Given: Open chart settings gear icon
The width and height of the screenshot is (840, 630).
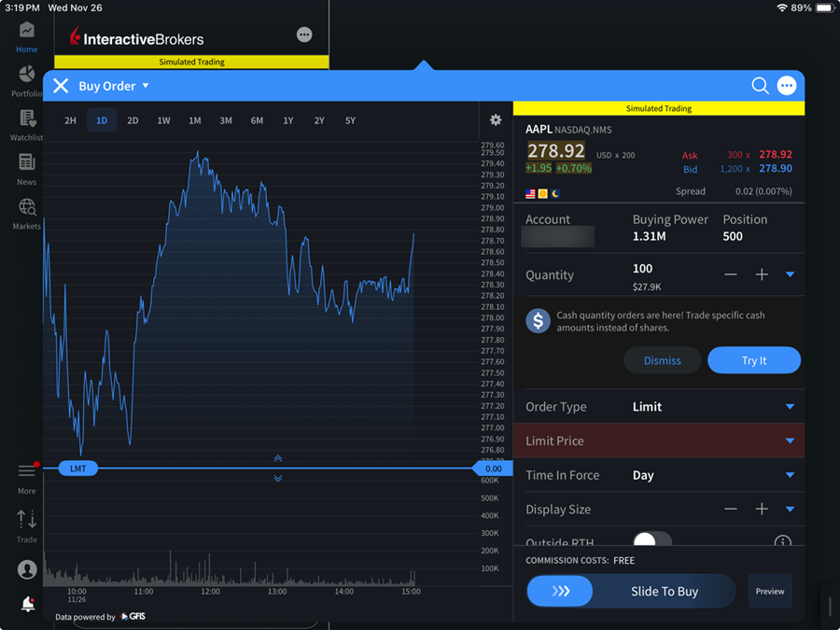Looking at the screenshot, I should click(496, 120).
